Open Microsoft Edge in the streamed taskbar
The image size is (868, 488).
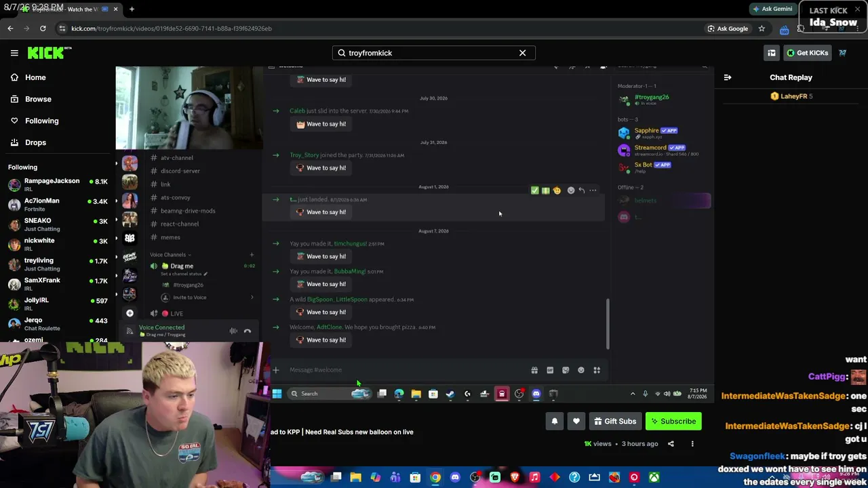pos(399,394)
